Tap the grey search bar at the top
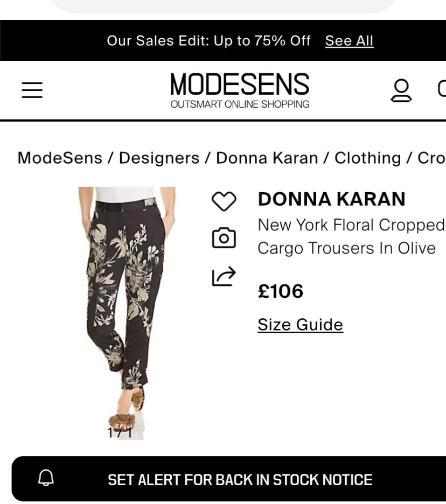The image size is (446, 504). (x=223, y=6)
